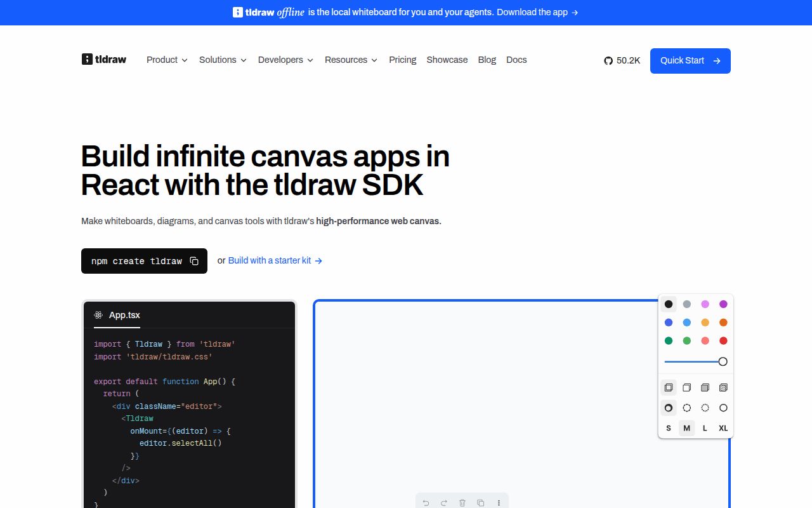The width and height of the screenshot is (812, 508).
Task: Expand the Resources dropdown menu
Action: [x=351, y=60]
